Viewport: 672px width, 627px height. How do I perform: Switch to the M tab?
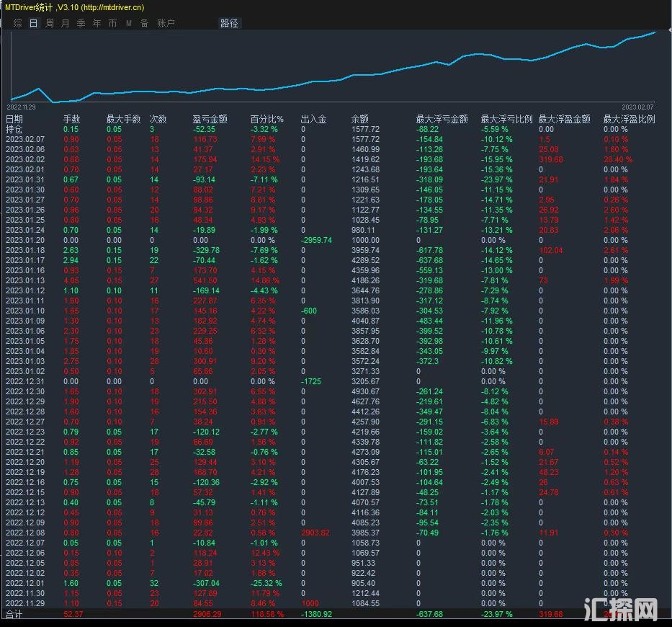pos(129,23)
